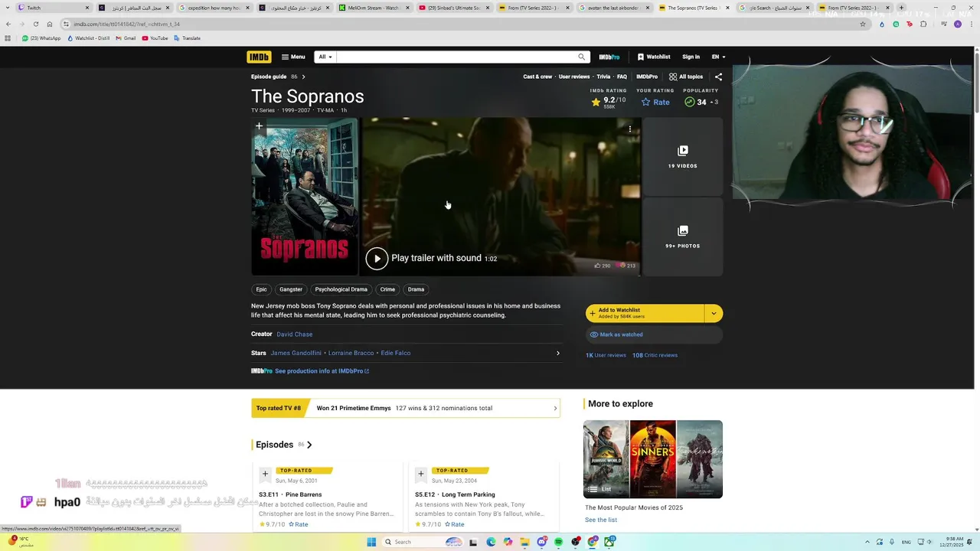This screenshot has width=980, height=551.
Task: Open IMDbPro from the header
Action: [609, 57]
